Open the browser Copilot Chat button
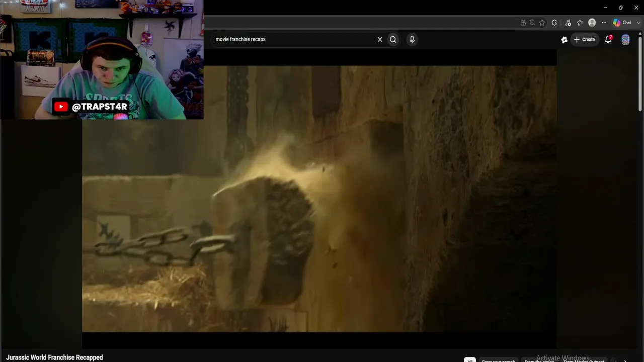644x362 pixels. [x=622, y=23]
